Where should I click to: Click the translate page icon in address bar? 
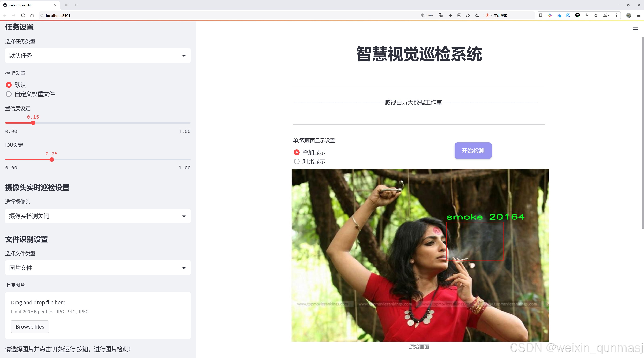tap(441, 16)
